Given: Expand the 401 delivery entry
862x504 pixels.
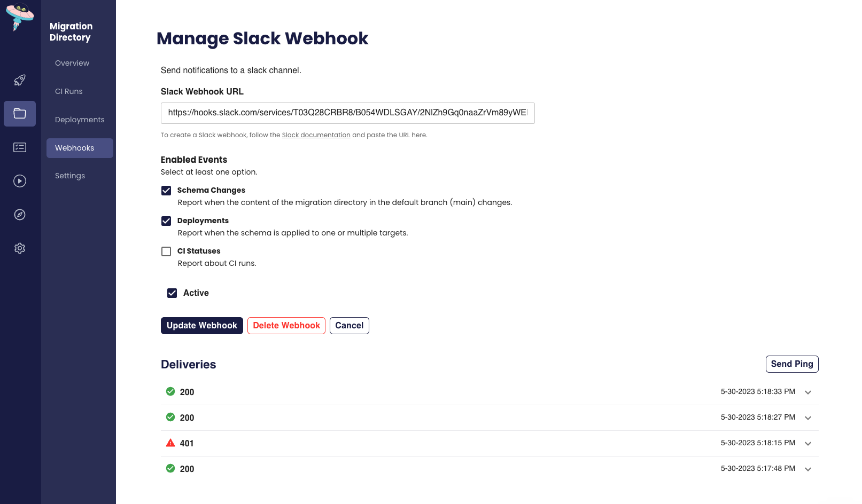Looking at the screenshot, I should (808, 443).
